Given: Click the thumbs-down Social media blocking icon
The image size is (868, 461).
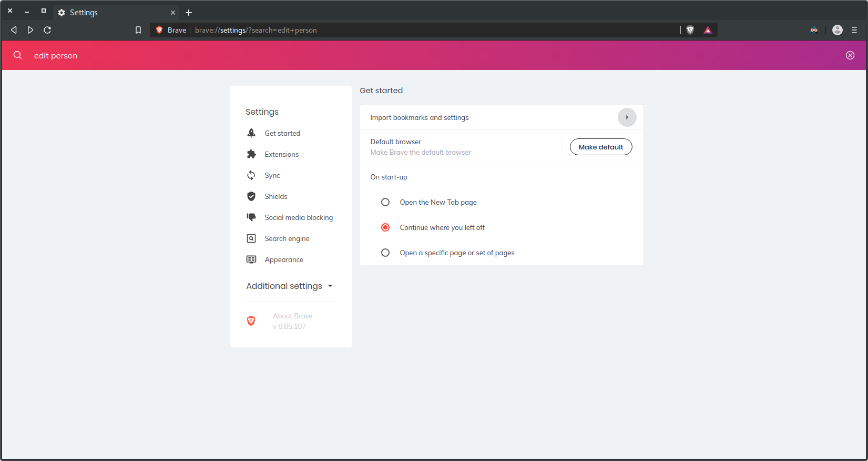Looking at the screenshot, I should [x=251, y=217].
